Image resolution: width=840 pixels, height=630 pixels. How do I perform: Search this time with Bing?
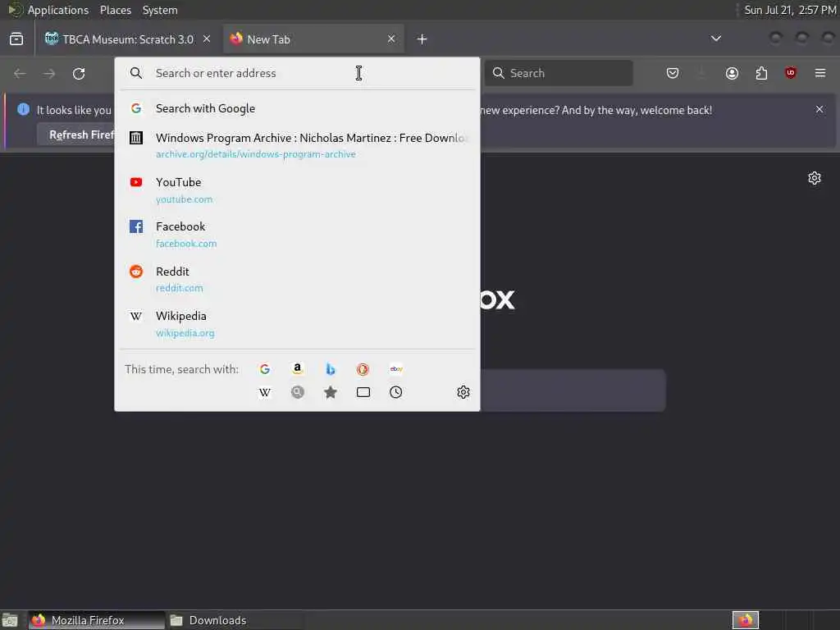coord(331,369)
